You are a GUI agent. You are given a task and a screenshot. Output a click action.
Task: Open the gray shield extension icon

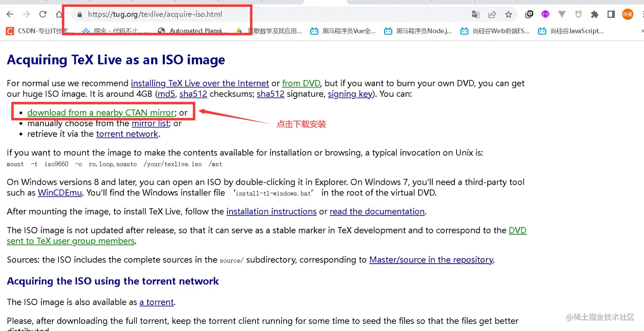(578, 14)
